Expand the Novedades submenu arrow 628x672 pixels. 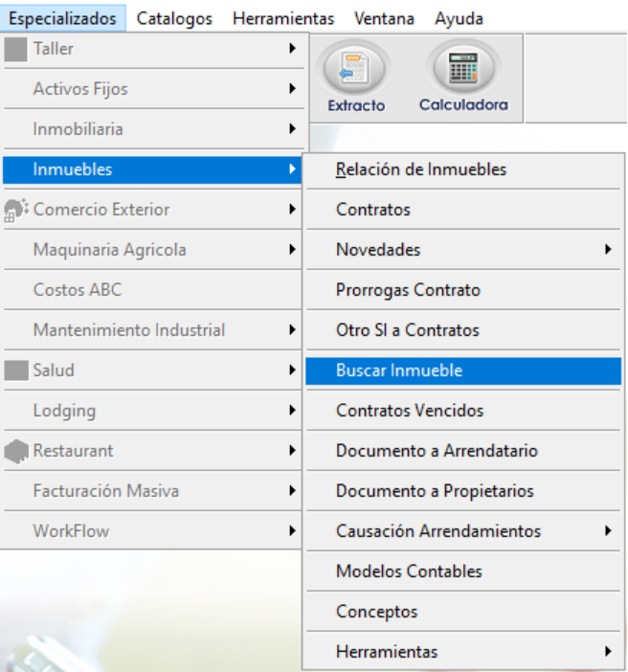[608, 249]
